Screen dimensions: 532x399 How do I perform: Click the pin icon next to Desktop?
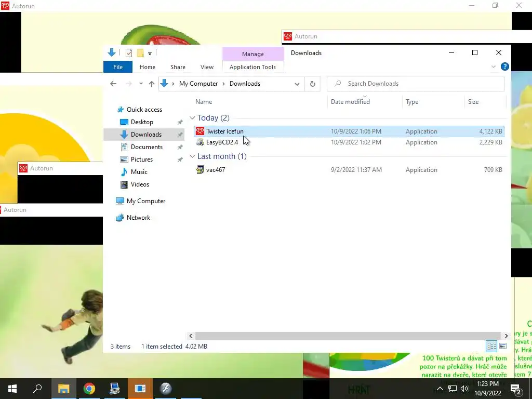pyautogui.click(x=180, y=123)
